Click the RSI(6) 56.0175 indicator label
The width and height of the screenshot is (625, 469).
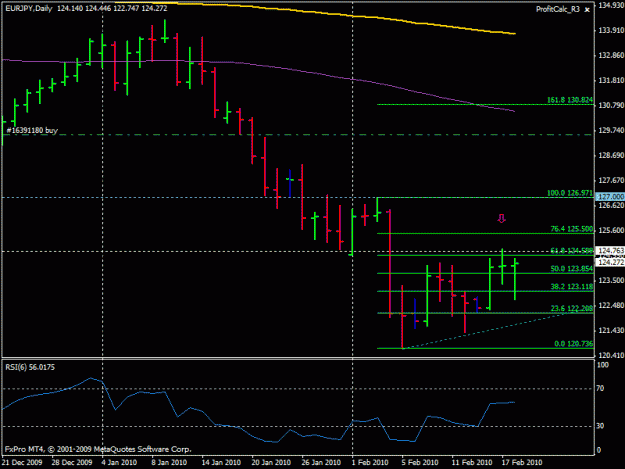click(30, 367)
